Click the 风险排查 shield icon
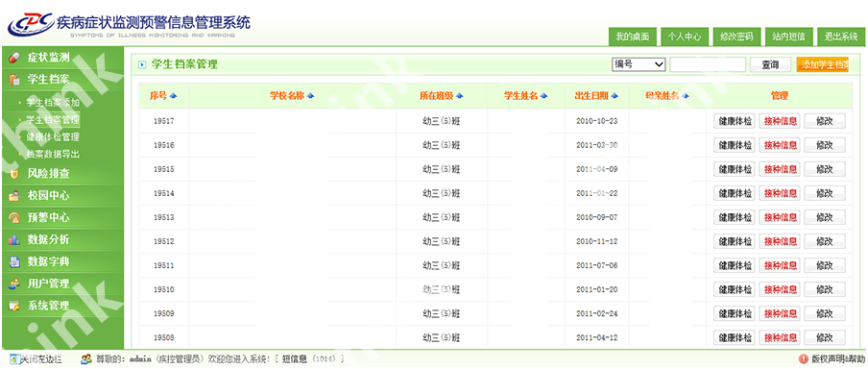Screen dimensions: 868x369 (14, 174)
